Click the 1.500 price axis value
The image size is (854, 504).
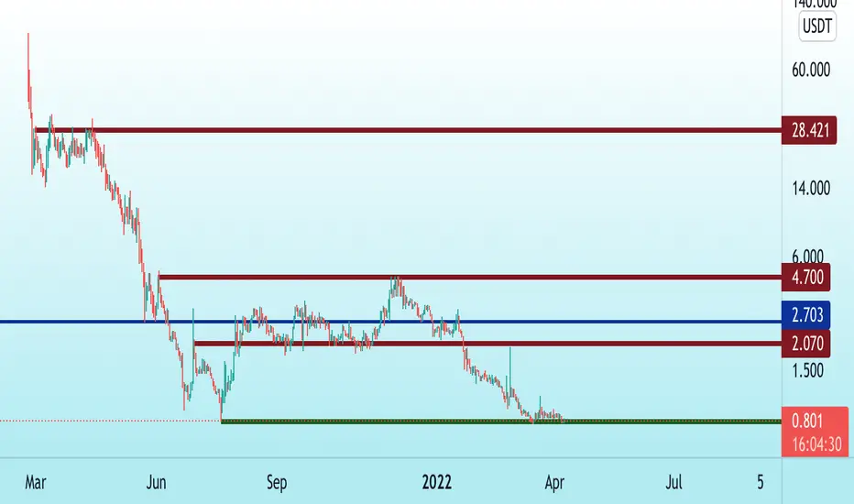coord(807,370)
